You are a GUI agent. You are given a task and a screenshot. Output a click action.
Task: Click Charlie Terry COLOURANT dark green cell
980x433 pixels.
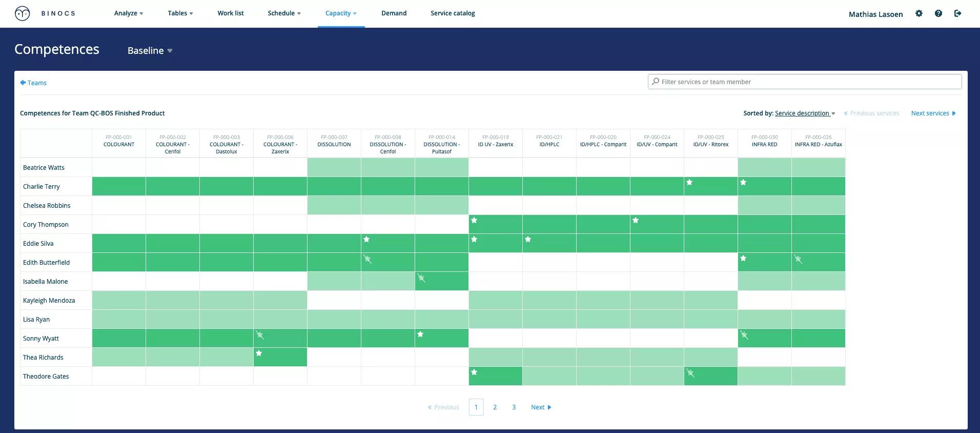point(119,186)
